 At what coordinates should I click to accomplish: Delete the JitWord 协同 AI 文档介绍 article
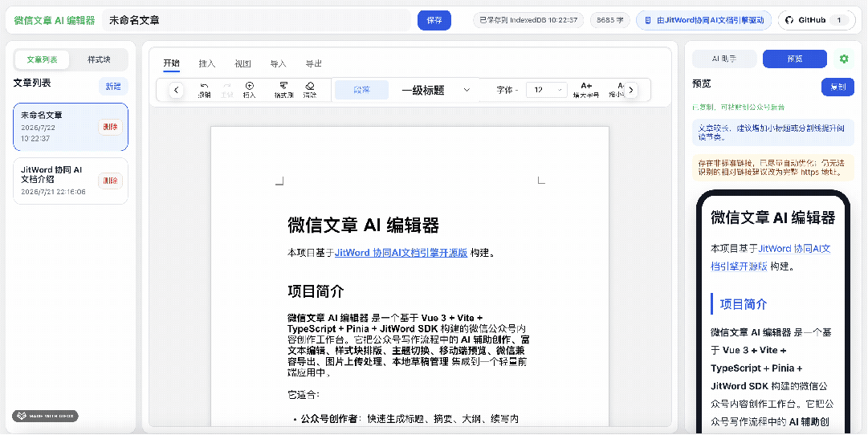[x=110, y=181]
